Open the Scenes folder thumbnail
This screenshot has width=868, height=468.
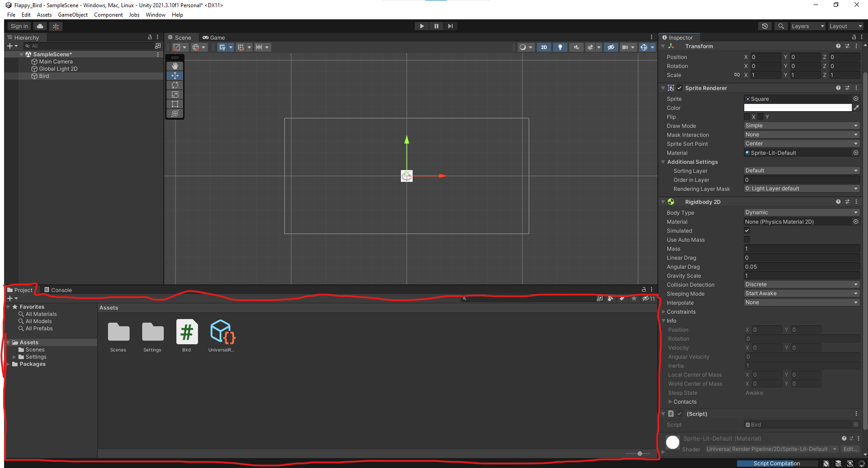coord(118,336)
